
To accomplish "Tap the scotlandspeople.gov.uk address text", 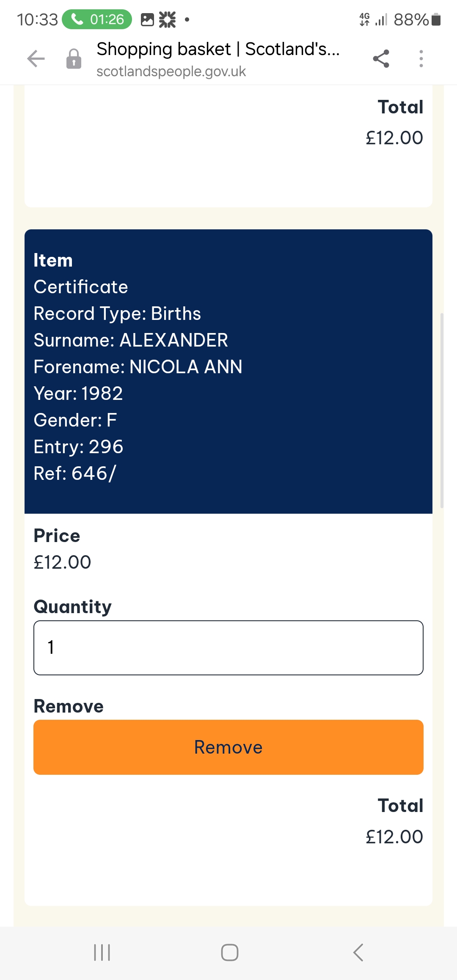I will (x=171, y=72).
